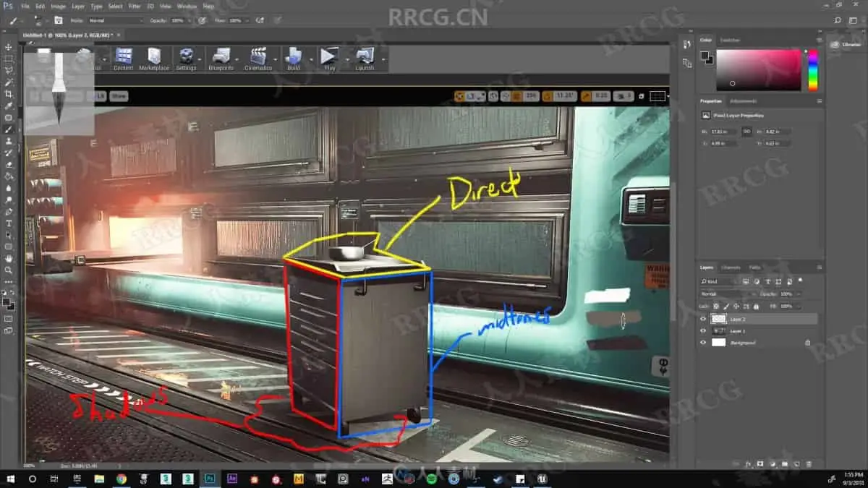Open the brush Mode dropdown in options bar
This screenshot has width=868, height=488.
pyautogui.click(x=114, y=20)
